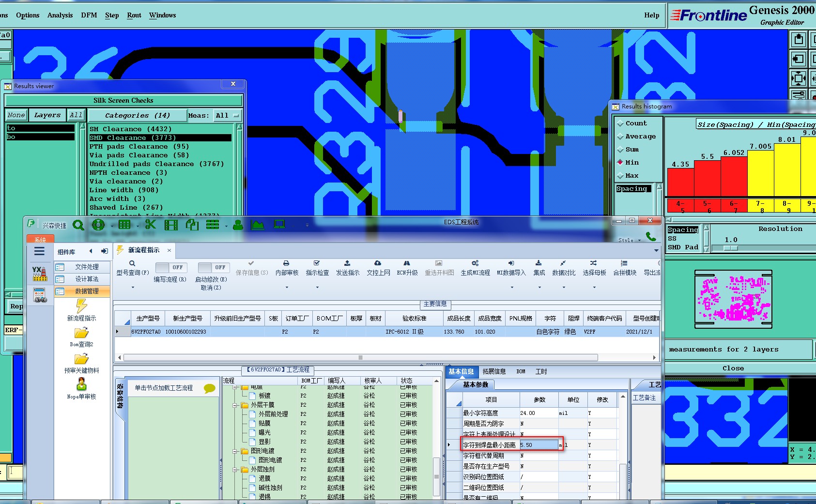This screenshot has height=504, width=816.
Task: Open the hamburger menu in EDS sidebar
Action: (39, 251)
